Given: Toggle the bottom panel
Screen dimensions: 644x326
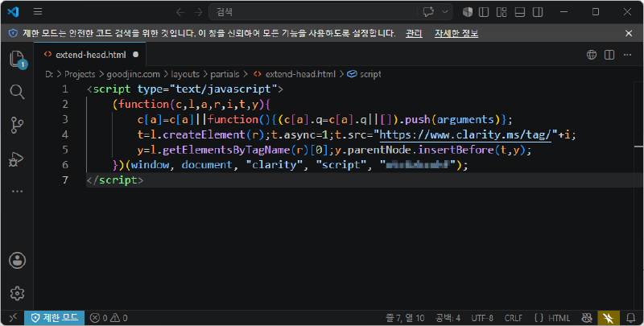Looking at the screenshot, I should pos(520,12).
